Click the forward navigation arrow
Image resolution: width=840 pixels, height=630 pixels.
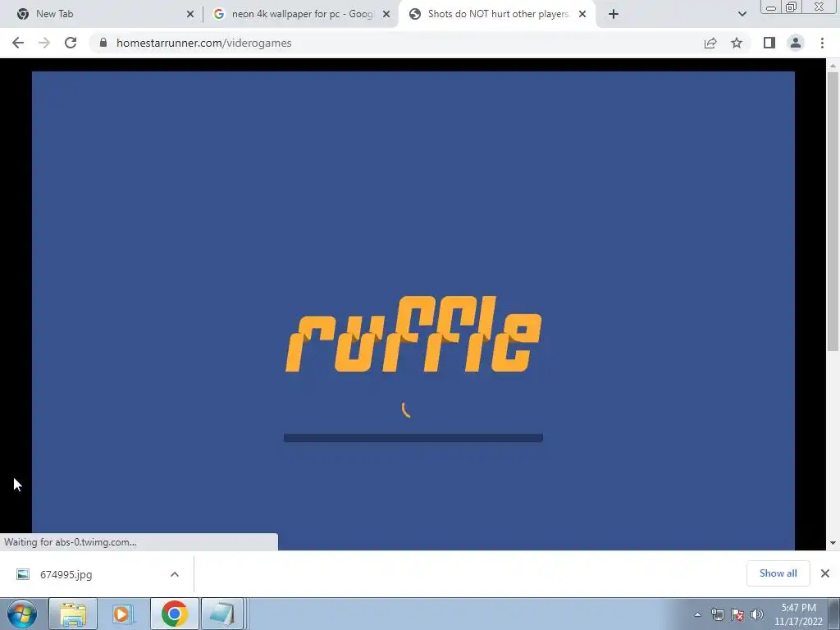44,43
